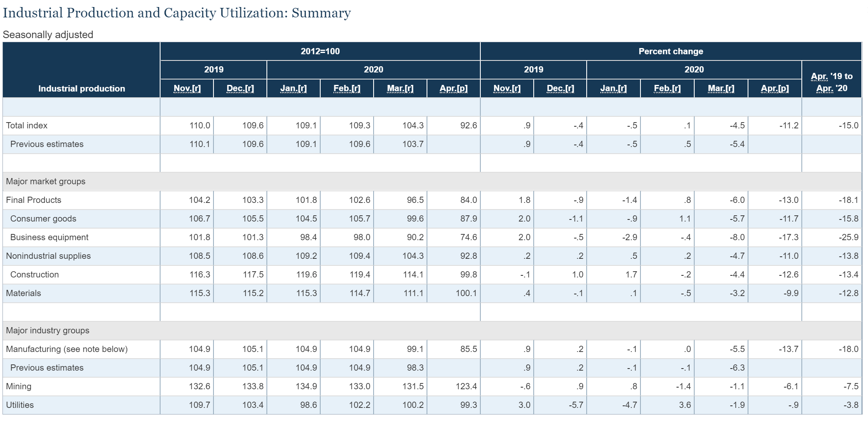Click the Business equipment row label
The width and height of the screenshot is (868, 429).
49,237
